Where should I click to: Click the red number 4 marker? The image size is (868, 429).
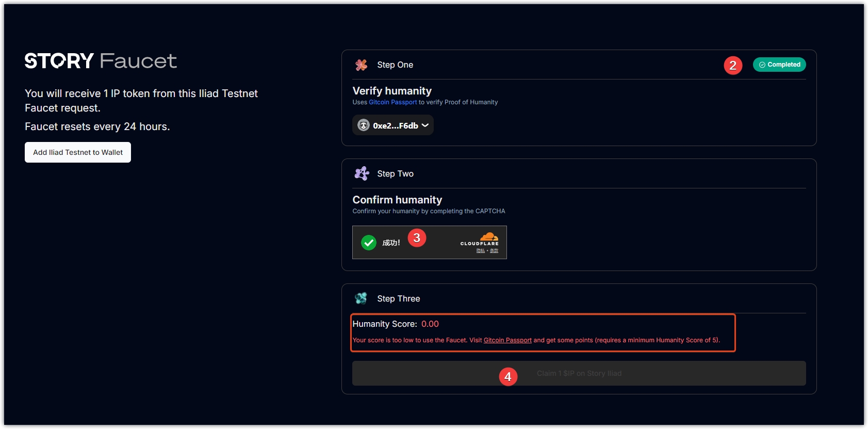coord(508,377)
